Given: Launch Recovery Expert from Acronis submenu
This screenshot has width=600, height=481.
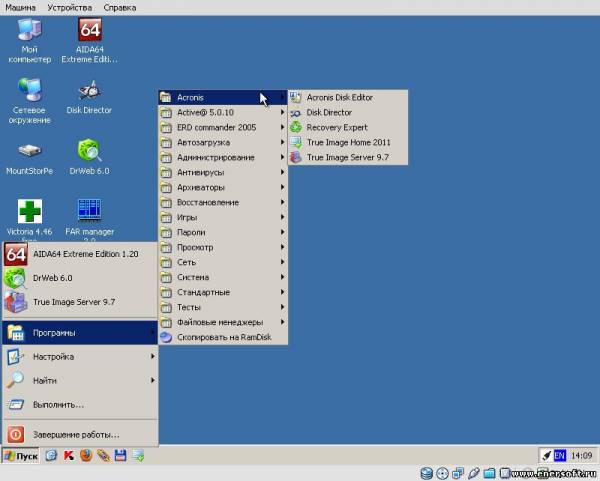Looking at the screenshot, I should click(x=348, y=127).
